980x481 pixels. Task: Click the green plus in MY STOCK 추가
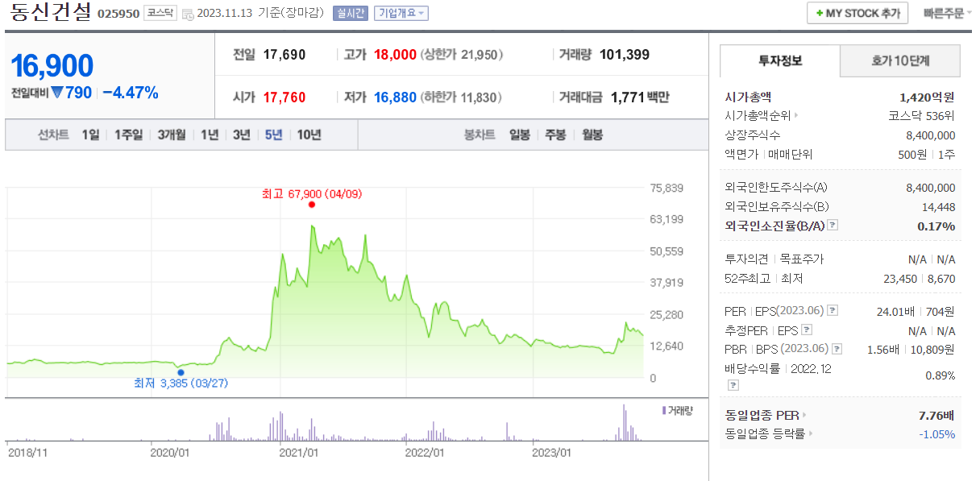pos(820,14)
